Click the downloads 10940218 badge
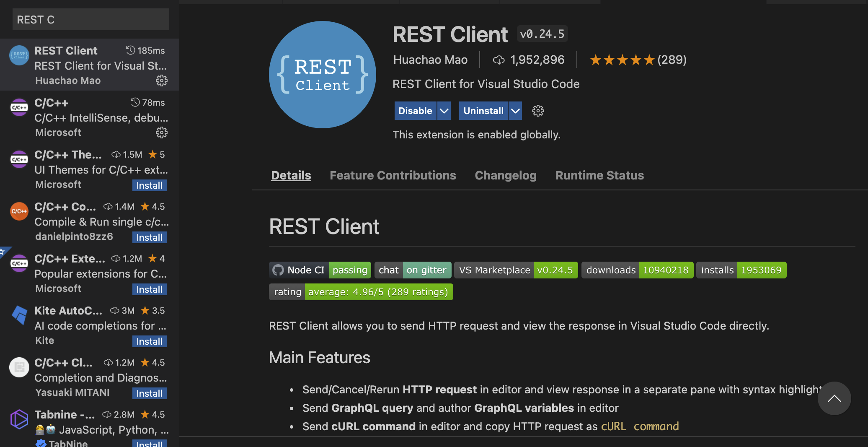 [638, 270]
